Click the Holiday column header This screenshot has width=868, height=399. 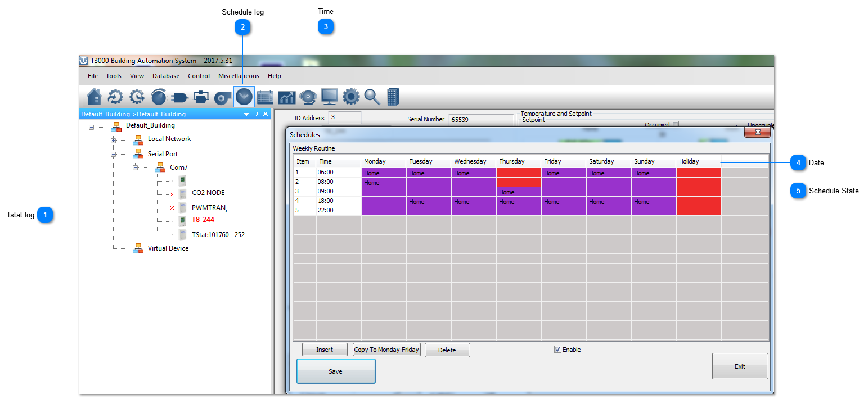(x=699, y=161)
